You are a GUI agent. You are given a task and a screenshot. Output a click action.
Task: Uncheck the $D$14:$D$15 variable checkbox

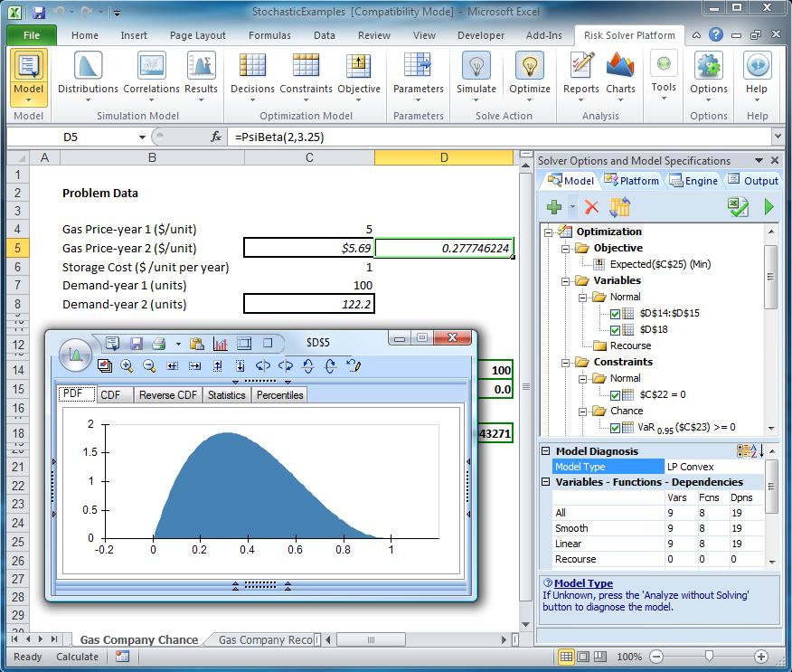click(x=616, y=314)
